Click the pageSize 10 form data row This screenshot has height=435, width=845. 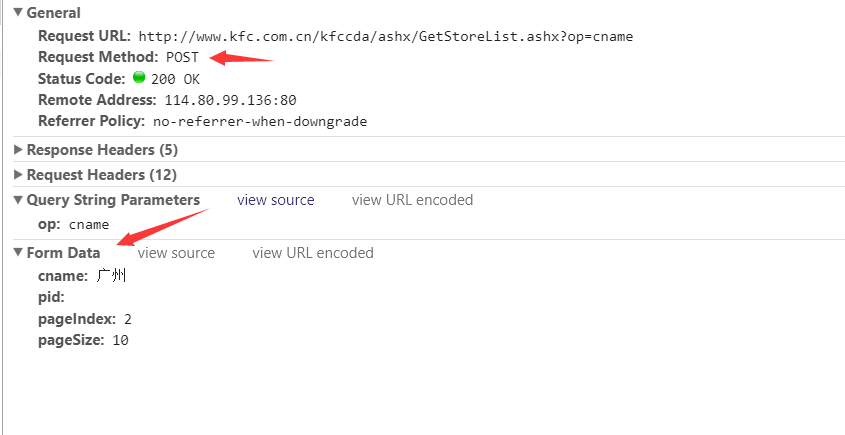[83, 340]
